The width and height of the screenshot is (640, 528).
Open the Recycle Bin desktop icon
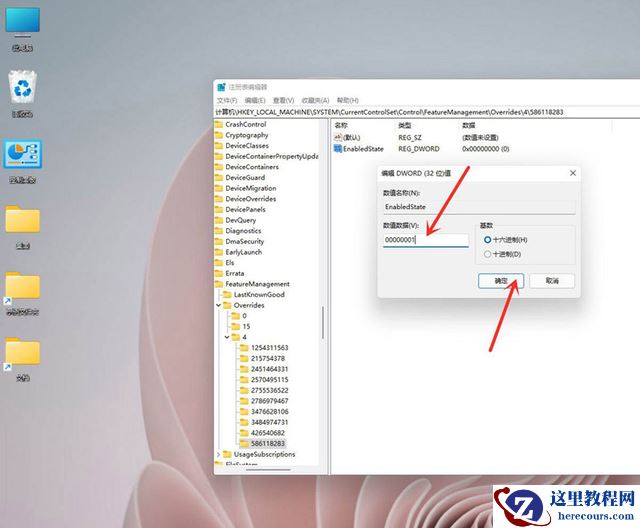(22, 94)
